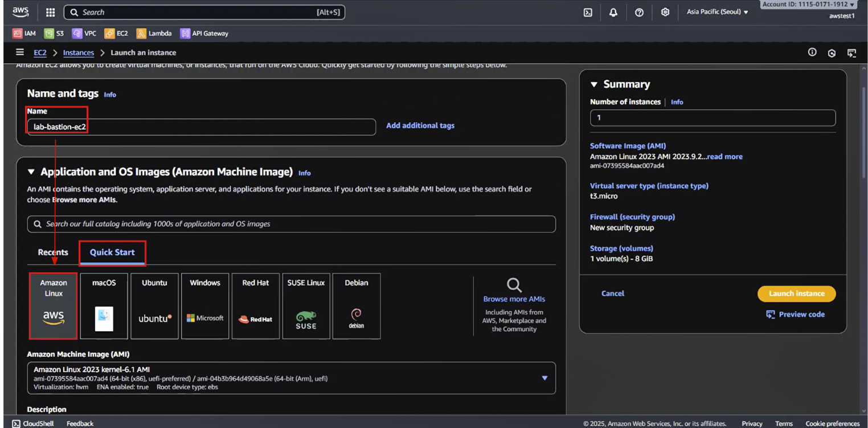Screen dimensions: 868x428
Task: Open API Gateway shortcut in favorites bar
Action: [x=204, y=34]
